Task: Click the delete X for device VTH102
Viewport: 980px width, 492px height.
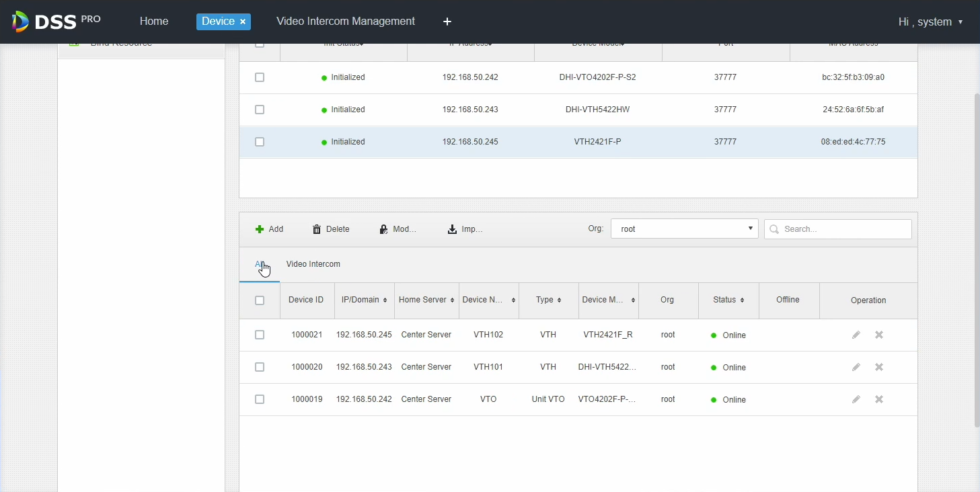Action: (x=878, y=335)
